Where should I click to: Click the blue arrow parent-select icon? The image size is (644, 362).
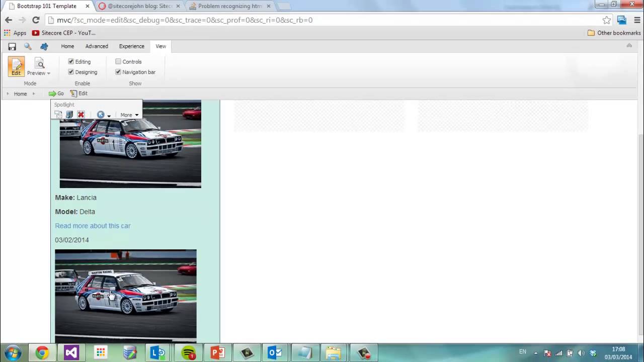[101, 115]
